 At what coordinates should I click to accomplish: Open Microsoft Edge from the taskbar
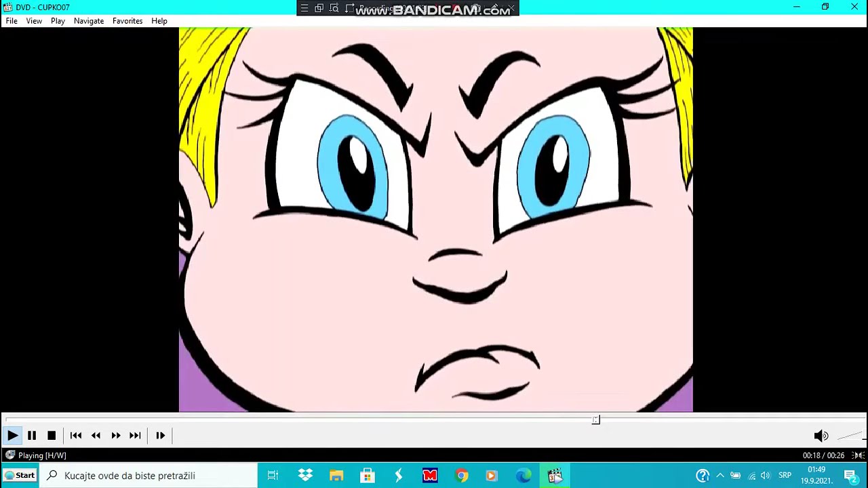[524, 476]
